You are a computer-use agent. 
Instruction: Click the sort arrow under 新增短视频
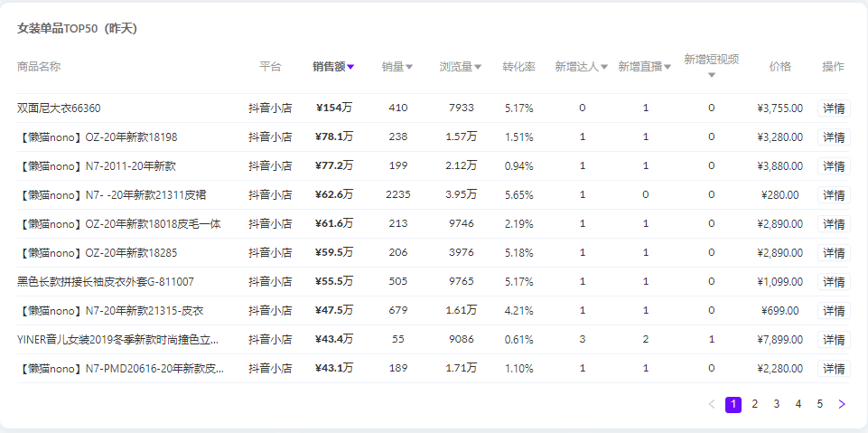(711, 75)
